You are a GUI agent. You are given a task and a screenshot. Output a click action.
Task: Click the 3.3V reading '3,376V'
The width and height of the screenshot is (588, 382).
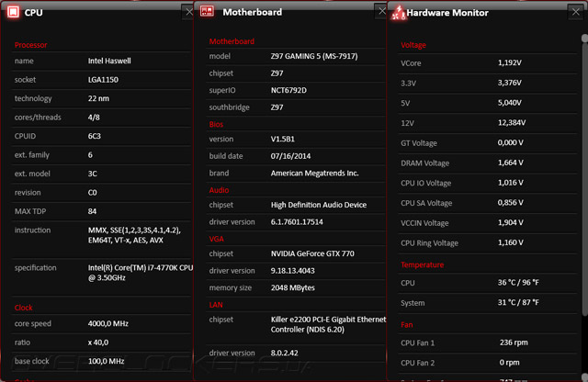click(509, 83)
